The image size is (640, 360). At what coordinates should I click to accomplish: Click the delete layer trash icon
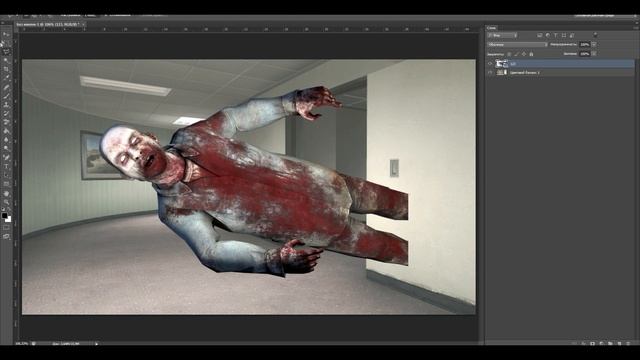628,344
